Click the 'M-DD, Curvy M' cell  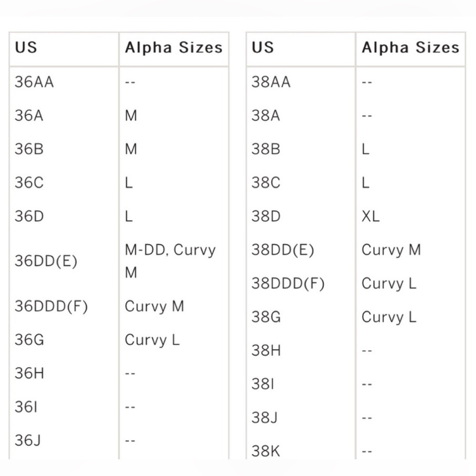(x=170, y=261)
